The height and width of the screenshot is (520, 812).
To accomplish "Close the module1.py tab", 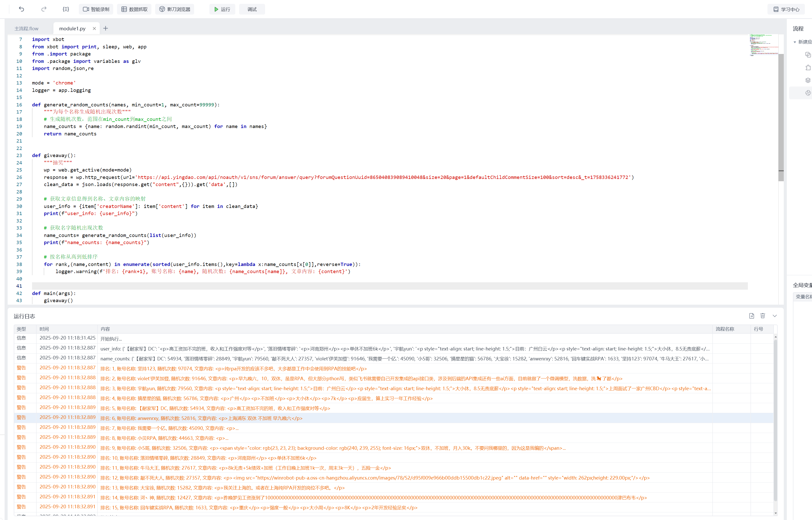I will (94, 29).
